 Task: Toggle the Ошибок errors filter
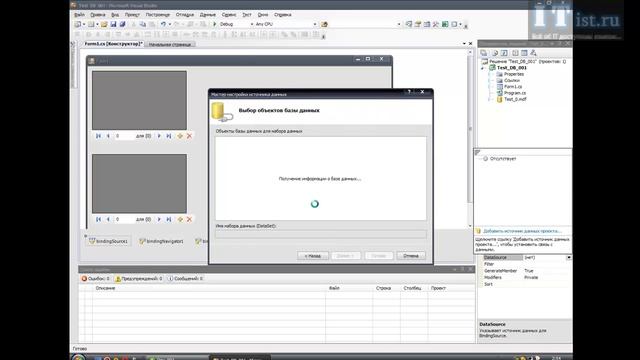click(x=95, y=278)
